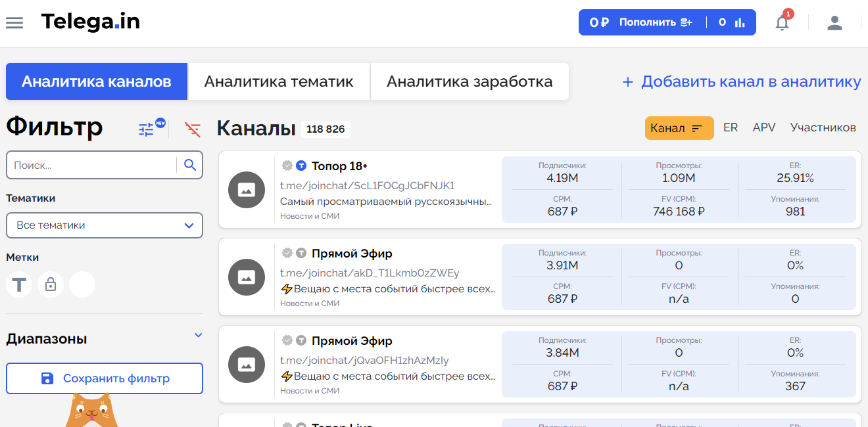This screenshot has width=868, height=427.
Task: Click the Telegram badge next to Топор 18+
Action: (301, 166)
